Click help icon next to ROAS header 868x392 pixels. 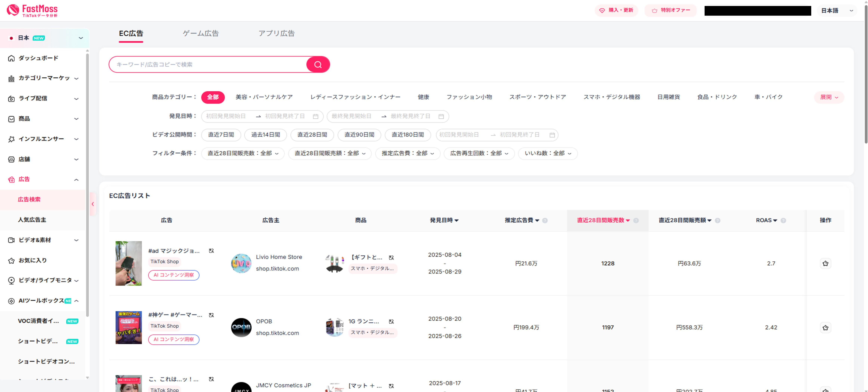pos(783,221)
